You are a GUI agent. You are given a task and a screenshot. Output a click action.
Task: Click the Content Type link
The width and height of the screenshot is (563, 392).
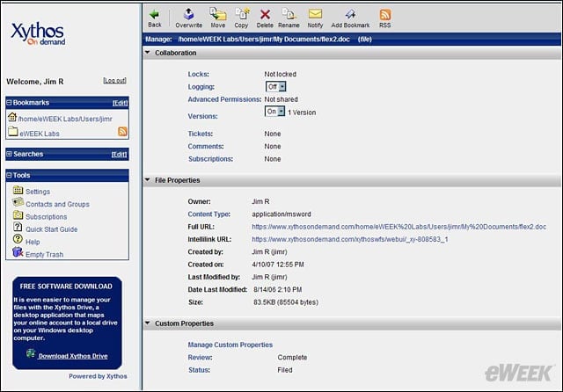pos(209,214)
